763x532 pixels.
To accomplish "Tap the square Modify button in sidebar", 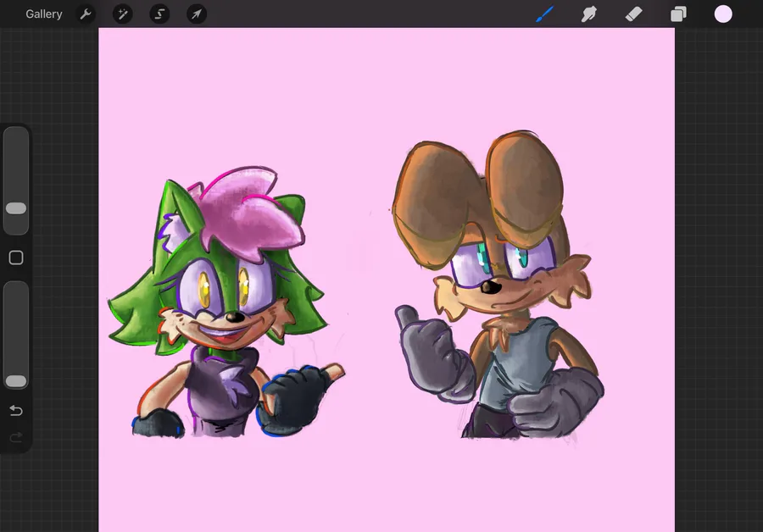I will pos(16,258).
